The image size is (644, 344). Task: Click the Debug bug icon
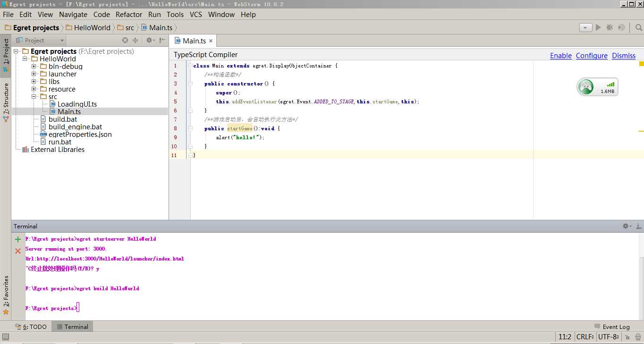(610, 27)
